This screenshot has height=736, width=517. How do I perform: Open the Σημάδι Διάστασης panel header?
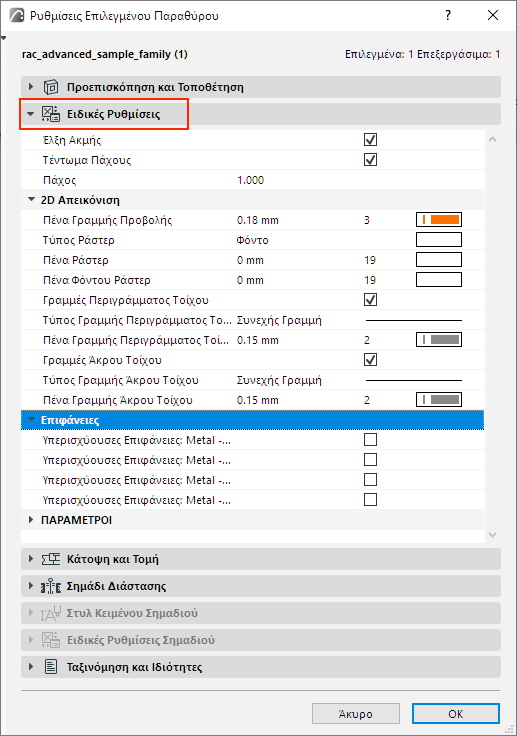pyautogui.click(x=261, y=586)
